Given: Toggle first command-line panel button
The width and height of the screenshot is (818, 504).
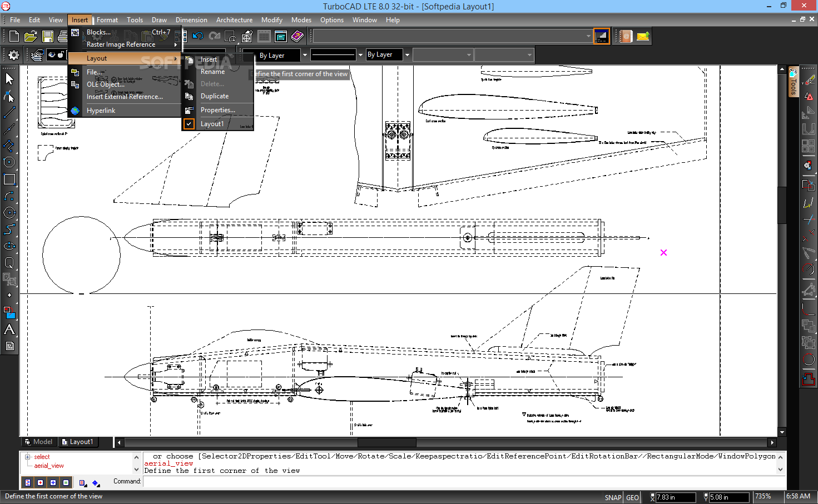Looking at the screenshot, I should point(27,482).
